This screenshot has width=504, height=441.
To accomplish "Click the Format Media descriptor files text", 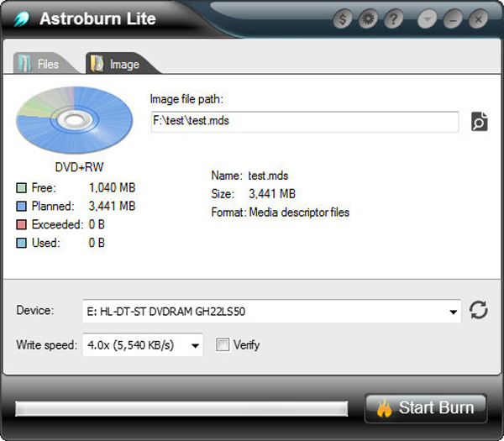I will 281,213.
